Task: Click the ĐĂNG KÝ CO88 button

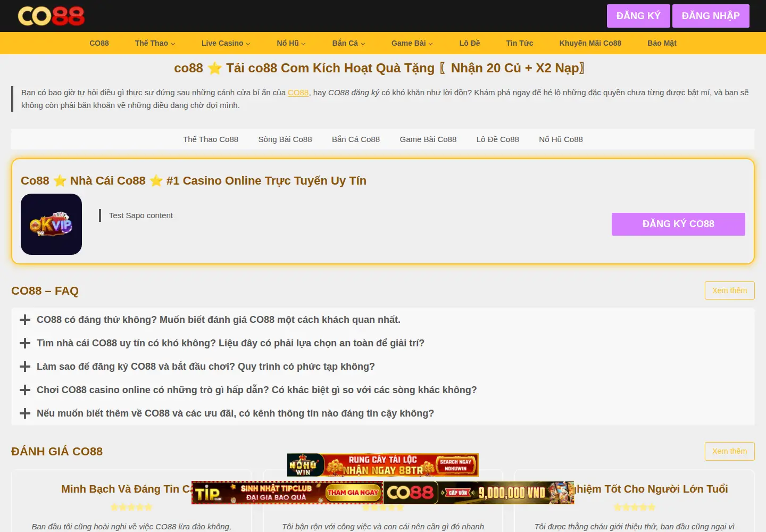Action: (678, 224)
